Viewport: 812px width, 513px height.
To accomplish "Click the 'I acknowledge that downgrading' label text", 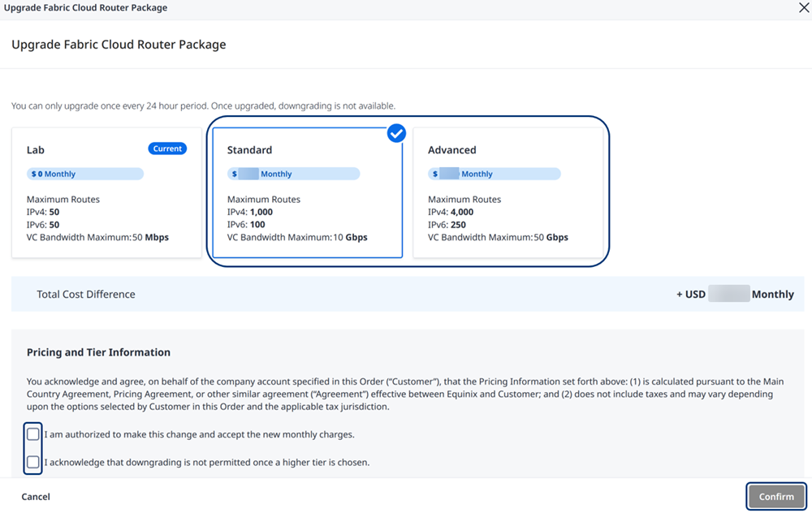I will 206,463.
